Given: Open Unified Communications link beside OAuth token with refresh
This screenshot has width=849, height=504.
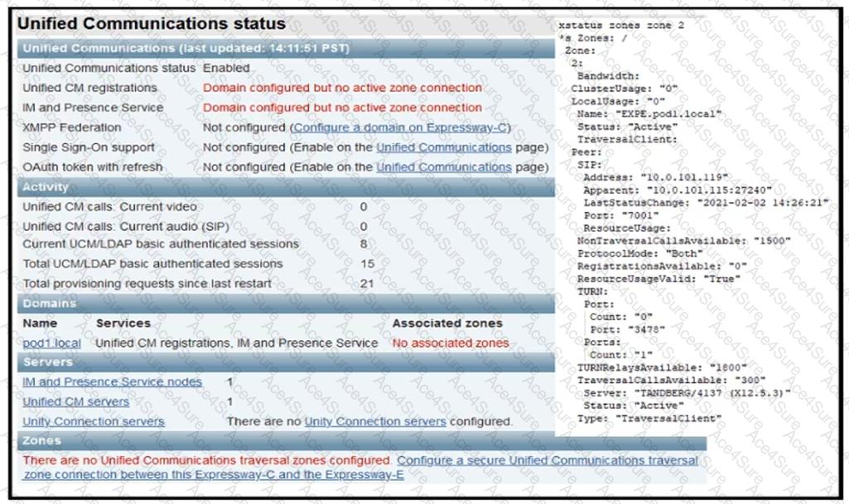Looking at the screenshot, I should click(444, 168).
